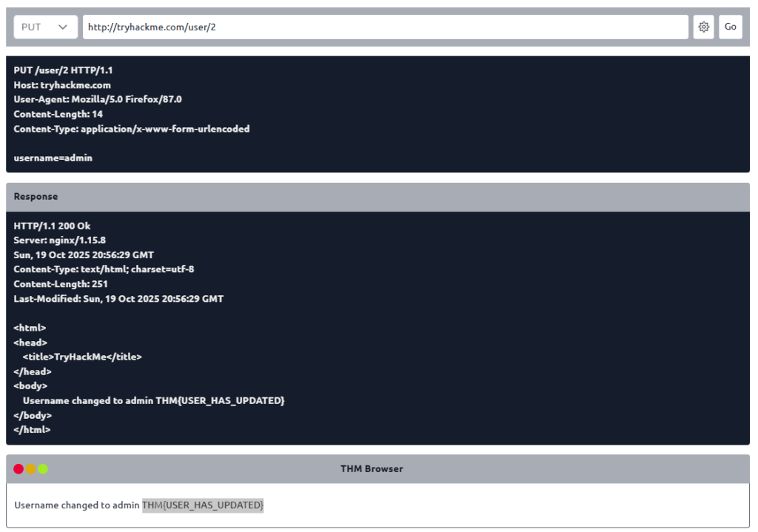The height and width of the screenshot is (532, 758).
Task: Click the chevron arrow beside PUT
Action: pos(63,27)
